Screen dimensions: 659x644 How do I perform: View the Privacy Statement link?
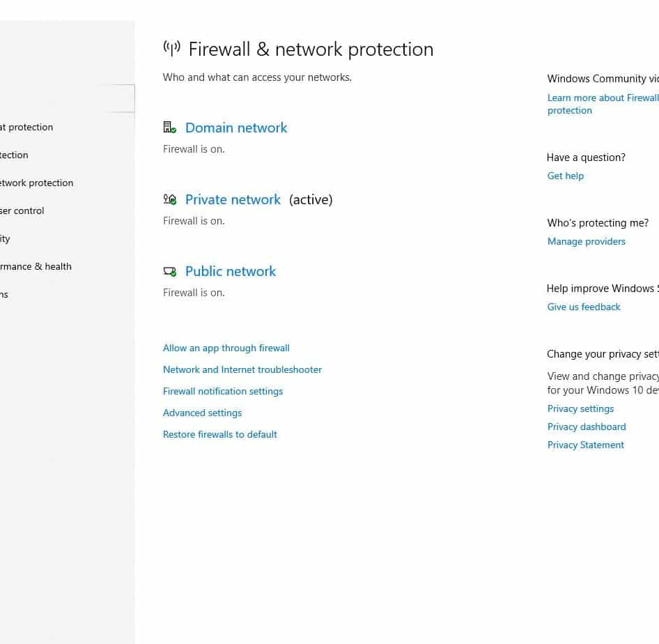[585, 445]
